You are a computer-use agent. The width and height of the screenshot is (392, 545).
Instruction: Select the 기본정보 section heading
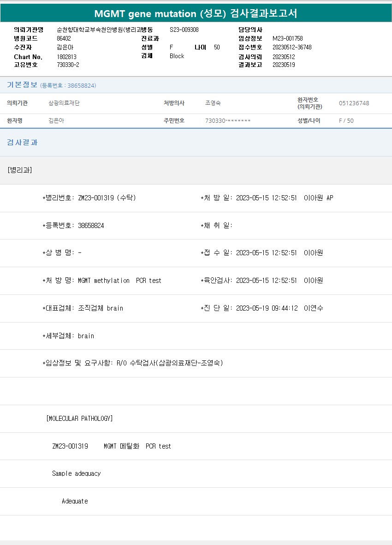(22, 85)
